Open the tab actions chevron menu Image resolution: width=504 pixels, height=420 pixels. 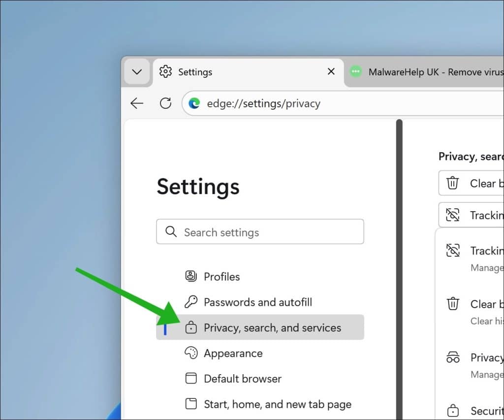136,72
